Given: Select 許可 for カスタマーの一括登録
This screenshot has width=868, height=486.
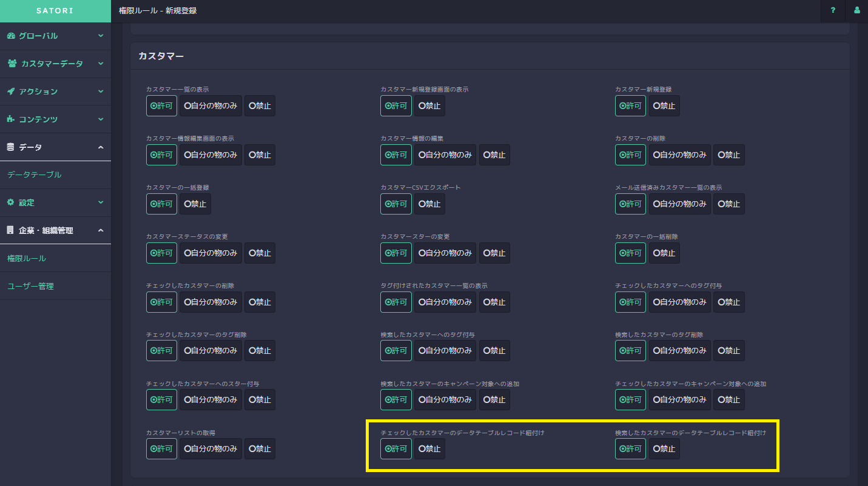Looking at the screenshot, I should point(161,204).
